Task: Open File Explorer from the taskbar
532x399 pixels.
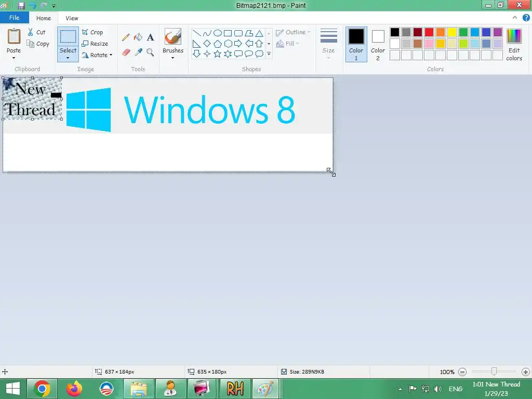Action: point(139,389)
